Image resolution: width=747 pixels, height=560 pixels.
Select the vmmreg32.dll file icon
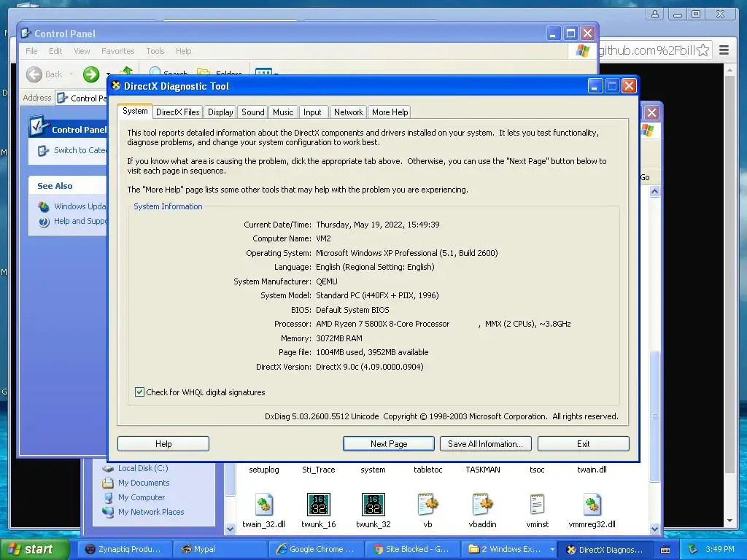(592, 505)
